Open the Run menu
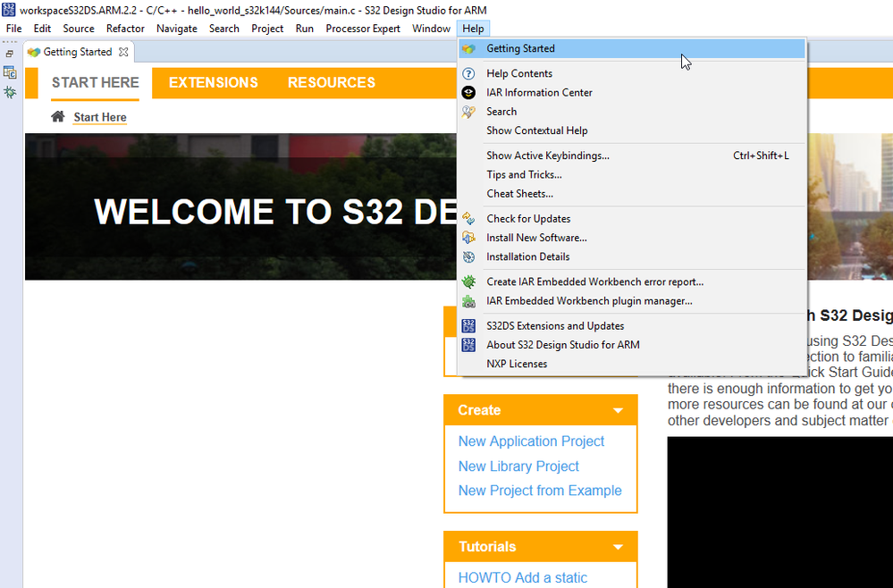893x588 pixels. tap(305, 29)
